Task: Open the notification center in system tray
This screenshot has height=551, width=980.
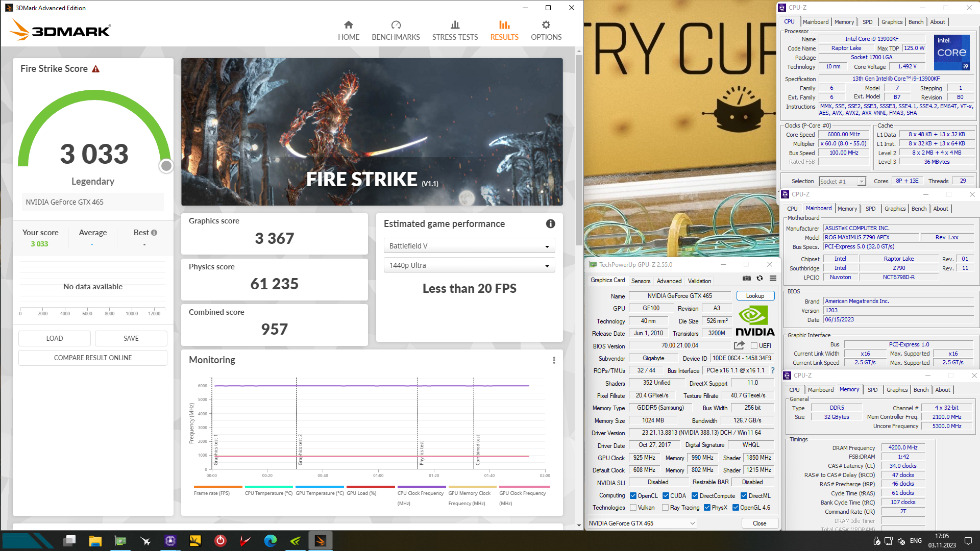Action: point(968,541)
